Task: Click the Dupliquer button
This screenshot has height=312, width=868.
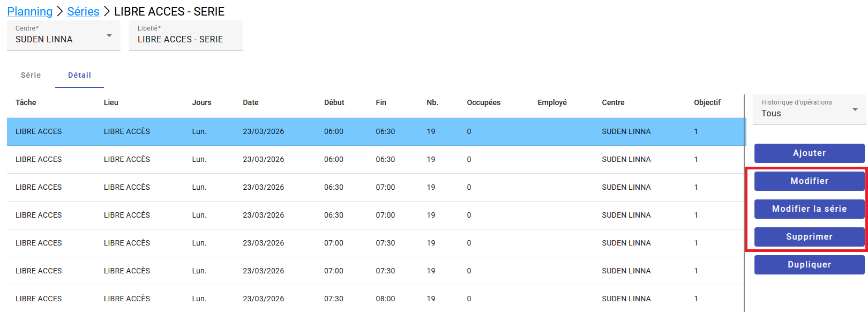Action: click(x=809, y=265)
